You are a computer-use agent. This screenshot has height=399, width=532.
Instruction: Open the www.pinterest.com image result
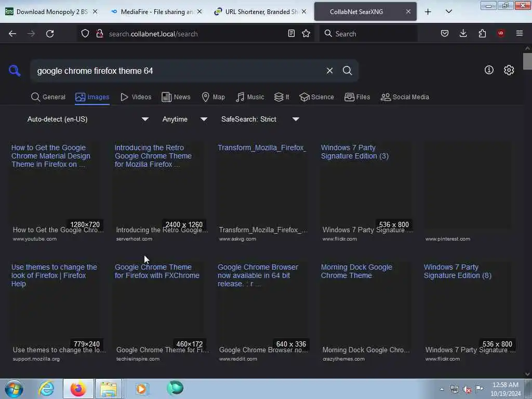(x=468, y=192)
